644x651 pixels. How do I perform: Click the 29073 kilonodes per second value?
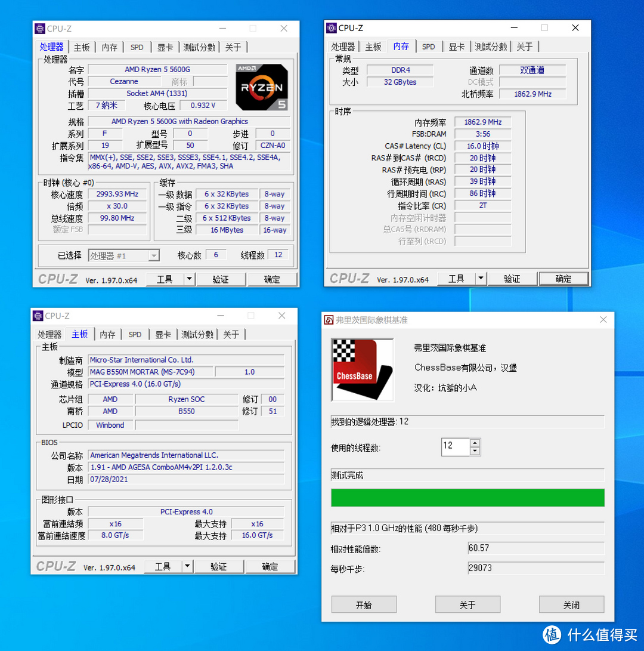click(535, 567)
